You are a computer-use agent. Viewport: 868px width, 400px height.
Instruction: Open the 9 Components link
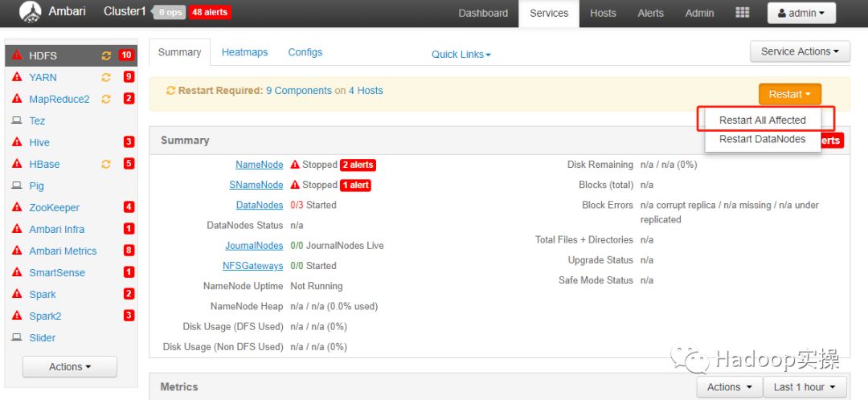point(299,91)
